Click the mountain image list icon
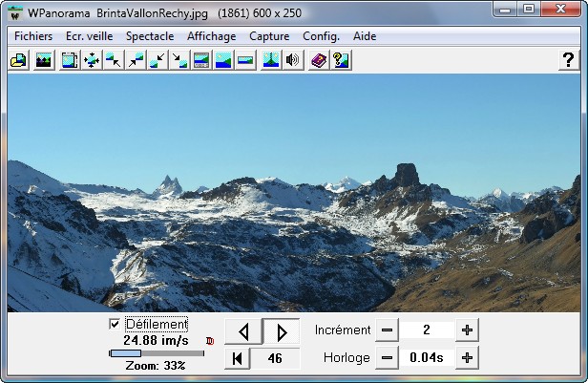 44,60
